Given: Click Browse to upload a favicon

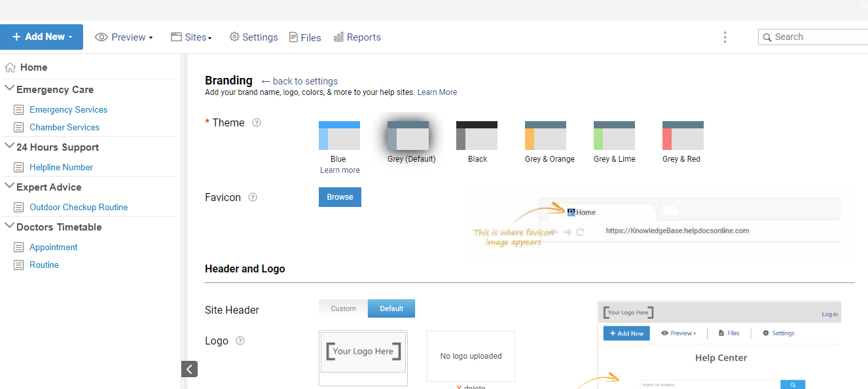Looking at the screenshot, I should tap(340, 196).
